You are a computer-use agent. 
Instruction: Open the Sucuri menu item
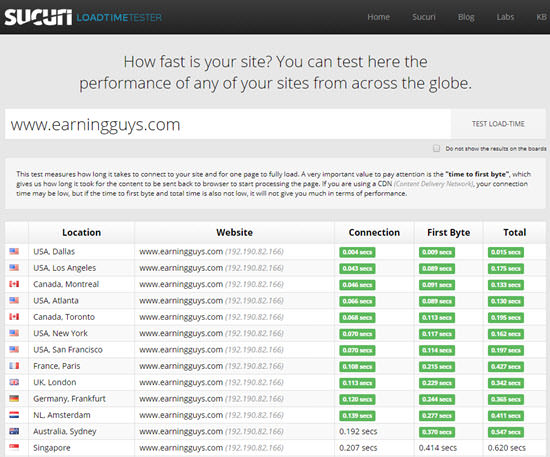point(423,17)
